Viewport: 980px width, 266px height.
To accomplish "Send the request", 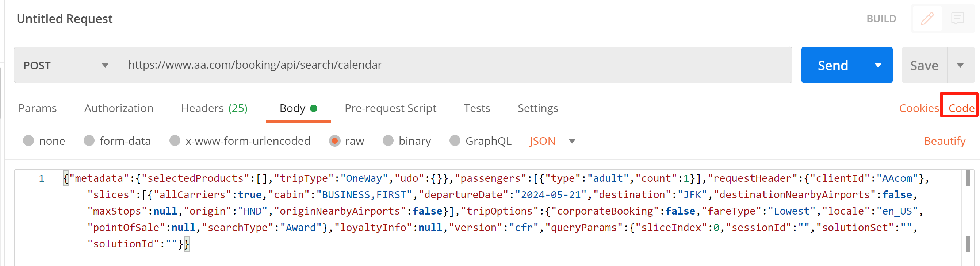I will 833,65.
